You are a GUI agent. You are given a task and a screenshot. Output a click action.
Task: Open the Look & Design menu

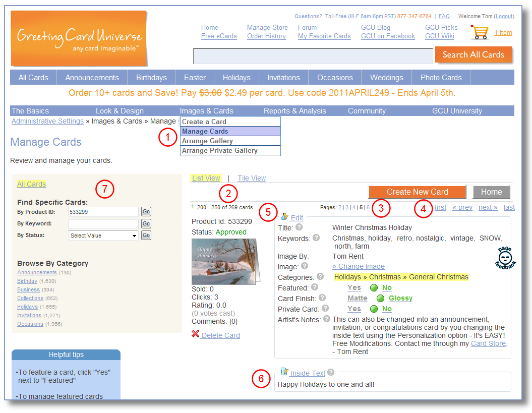[120, 111]
